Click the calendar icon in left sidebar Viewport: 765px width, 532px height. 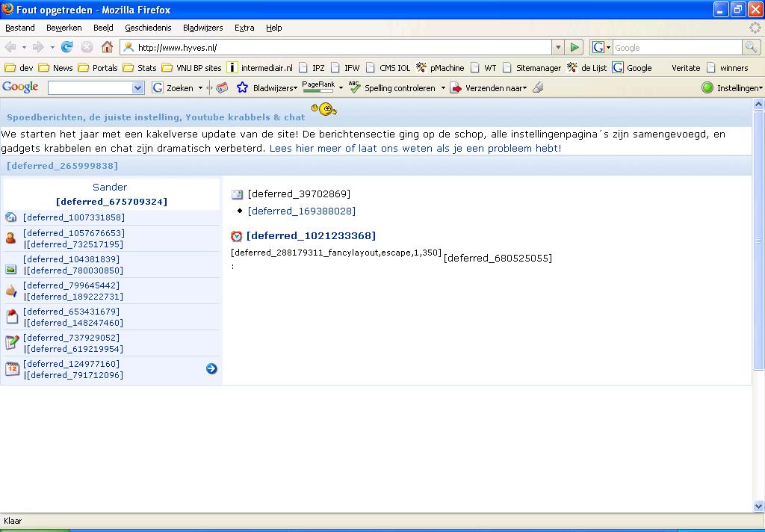12,368
